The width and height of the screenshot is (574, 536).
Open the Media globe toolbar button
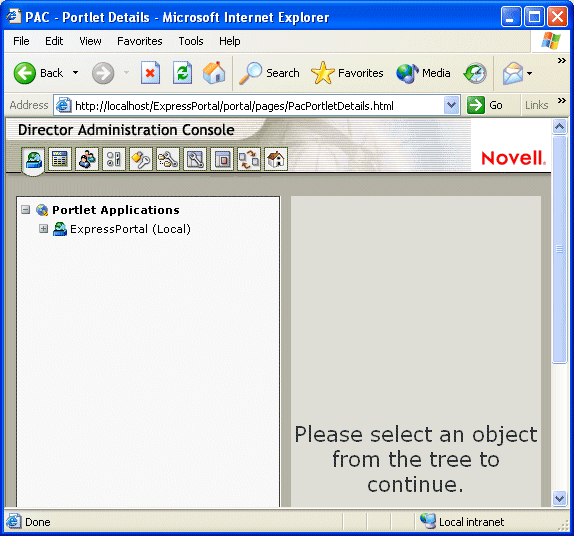point(423,73)
